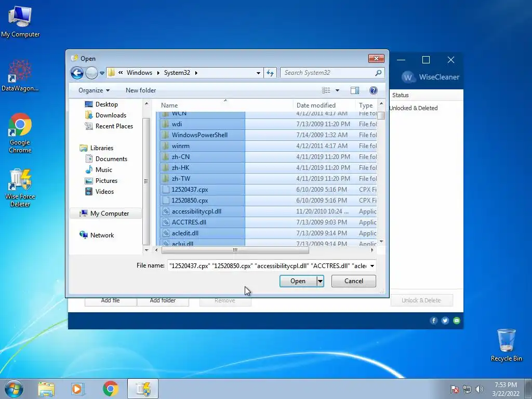Open Pictures library in navigation pane
Image resolution: width=532 pixels, height=399 pixels.
click(106, 180)
